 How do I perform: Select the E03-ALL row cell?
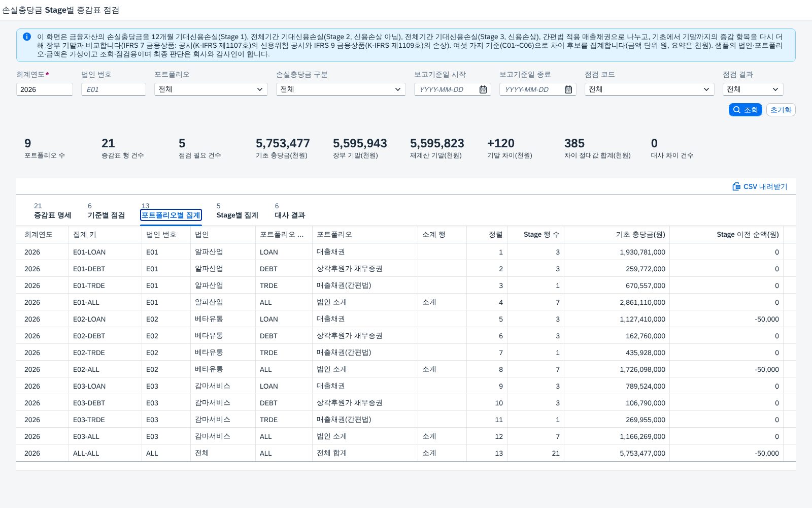105,436
